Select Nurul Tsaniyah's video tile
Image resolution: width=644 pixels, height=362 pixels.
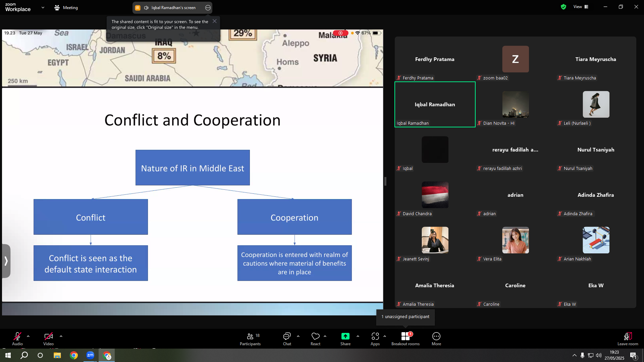pyautogui.click(x=596, y=150)
